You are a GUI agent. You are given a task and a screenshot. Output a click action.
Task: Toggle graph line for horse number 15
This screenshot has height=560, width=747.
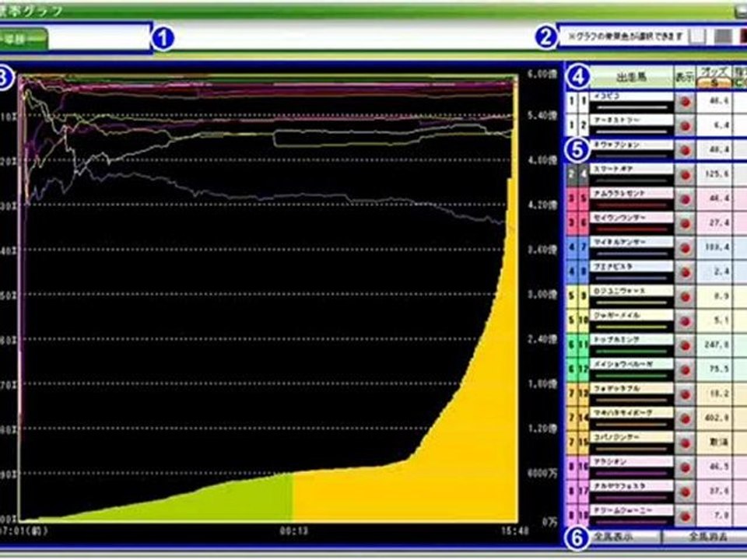(685, 443)
